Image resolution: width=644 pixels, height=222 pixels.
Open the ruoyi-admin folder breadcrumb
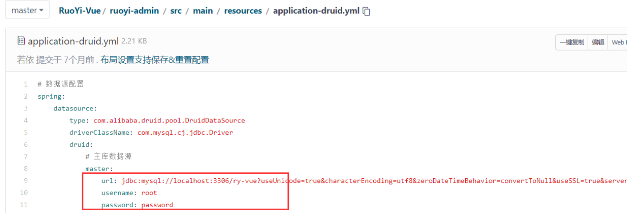click(x=134, y=11)
